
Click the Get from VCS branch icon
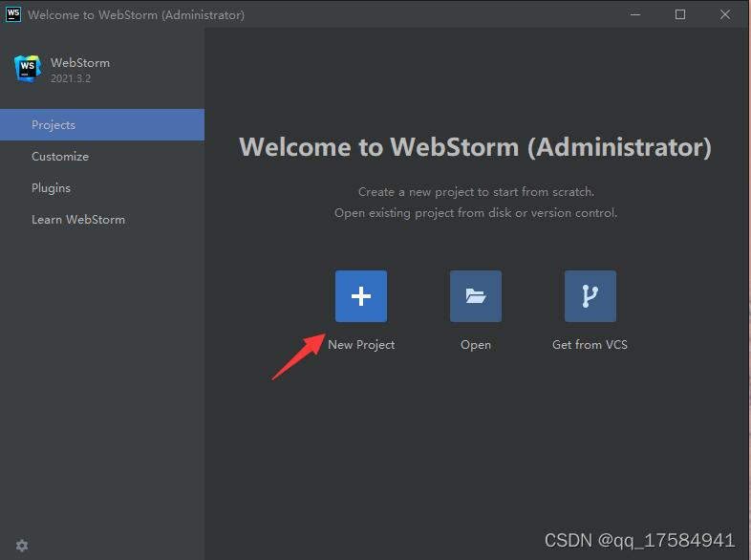(590, 296)
